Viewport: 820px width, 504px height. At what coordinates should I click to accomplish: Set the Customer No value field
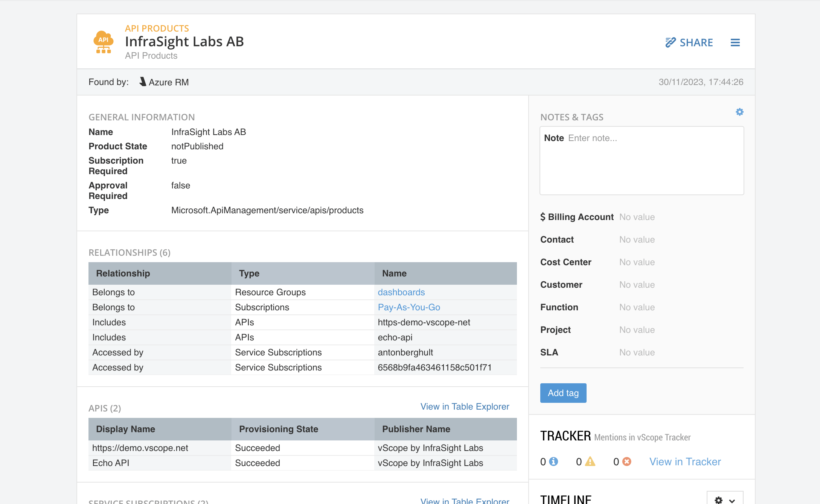coord(637,285)
